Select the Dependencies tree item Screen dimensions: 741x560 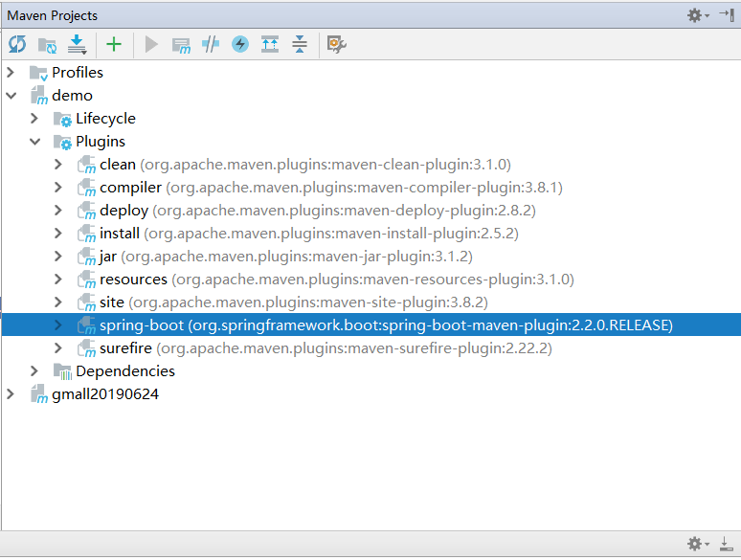(125, 371)
